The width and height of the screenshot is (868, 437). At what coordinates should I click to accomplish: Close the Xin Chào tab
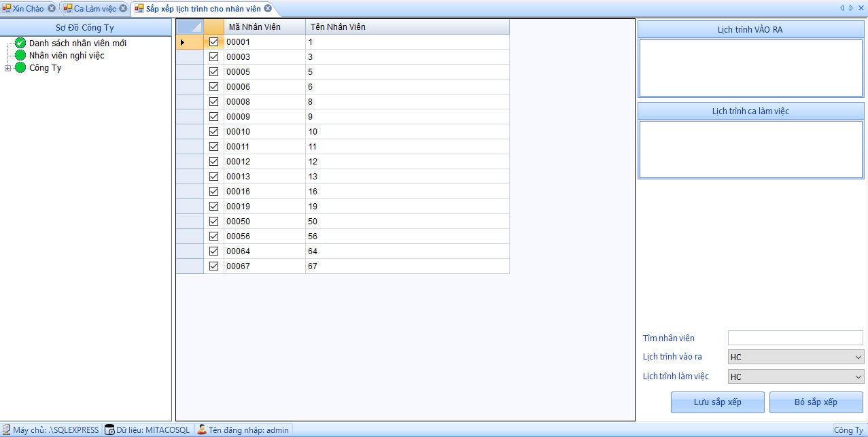coord(52,8)
